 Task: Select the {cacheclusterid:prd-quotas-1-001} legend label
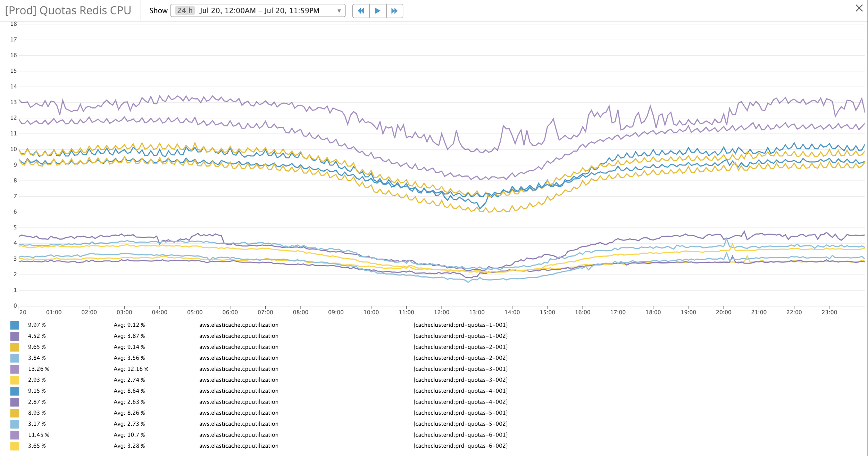(x=460, y=325)
